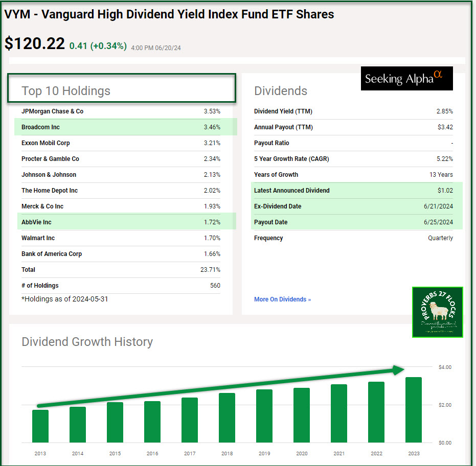Click the Top 10 Holdings heading
This screenshot has height=466, width=476.
tap(66, 91)
